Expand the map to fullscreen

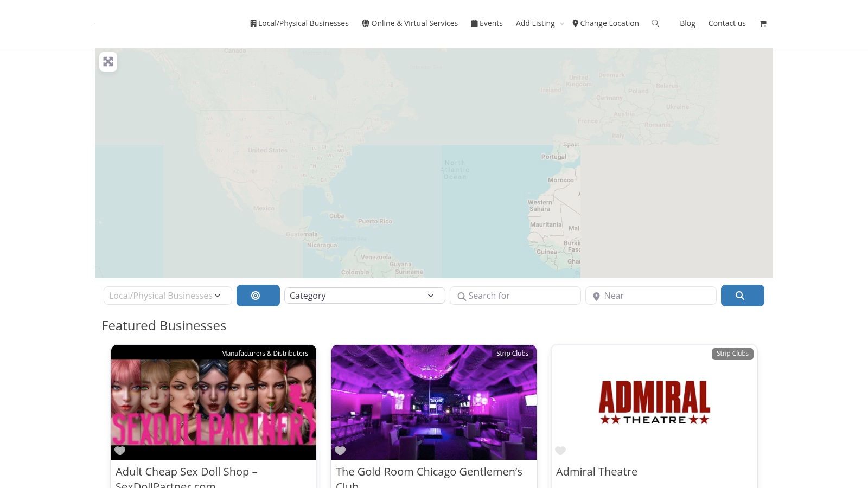point(108,61)
